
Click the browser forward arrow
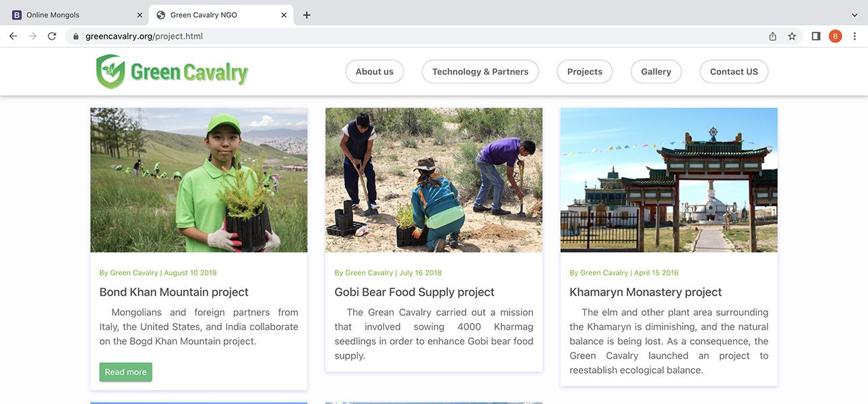tap(32, 36)
